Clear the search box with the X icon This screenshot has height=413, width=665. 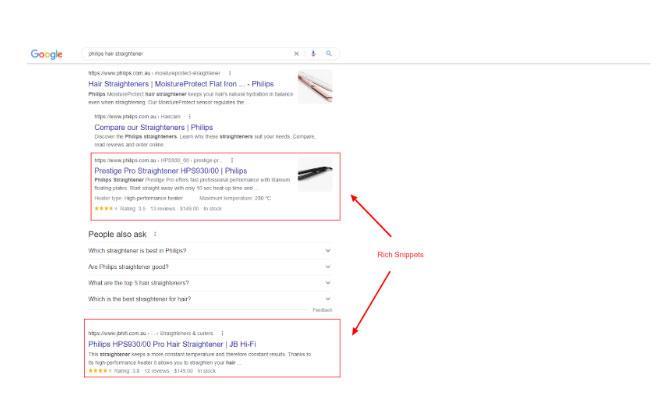(296, 53)
